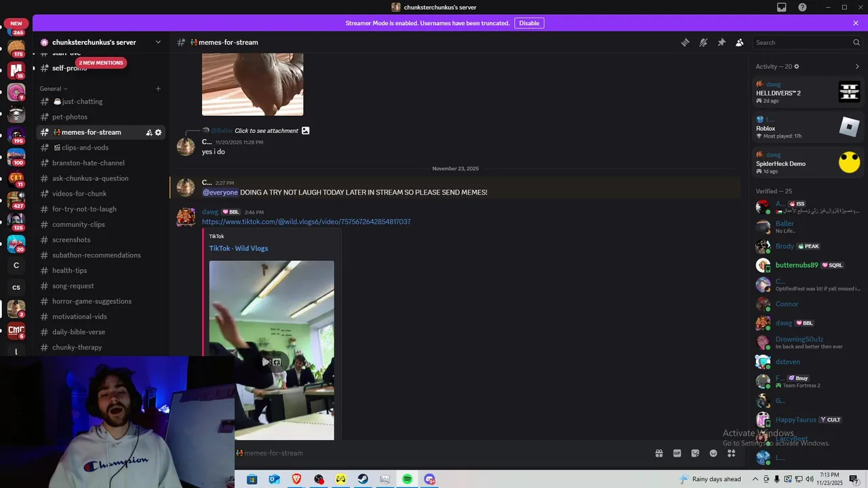
Task: Open the apps launcher icon
Action: point(731,453)
